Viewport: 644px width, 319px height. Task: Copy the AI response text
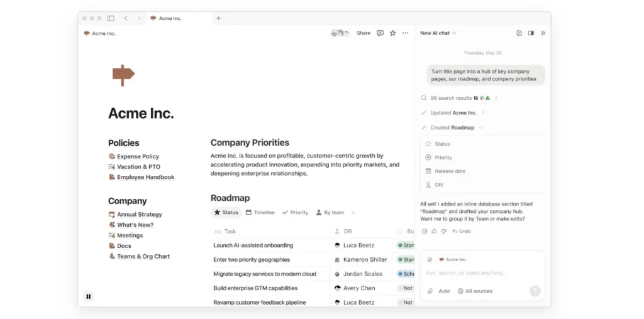[425, 231]
